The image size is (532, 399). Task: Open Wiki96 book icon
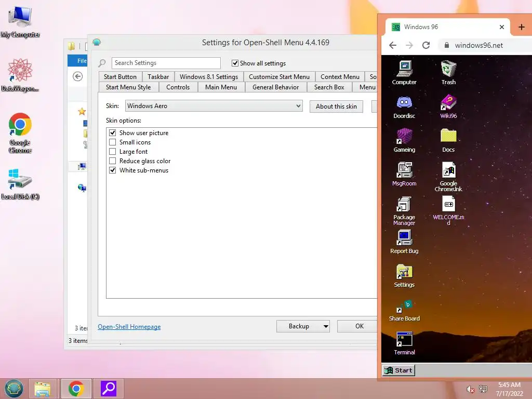pos(448,107)
